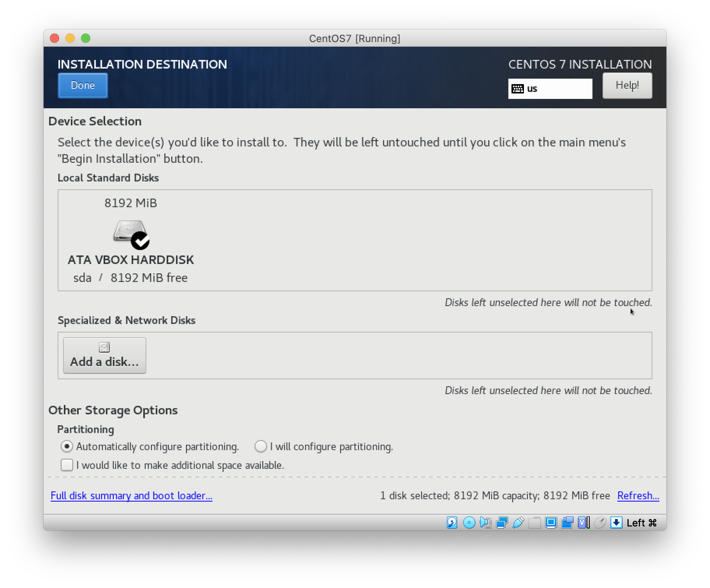The height and width of the screenshot is (588, 710).
Task: Open Full disk summary and boot loader link
Action: click(x=132, y=496)
